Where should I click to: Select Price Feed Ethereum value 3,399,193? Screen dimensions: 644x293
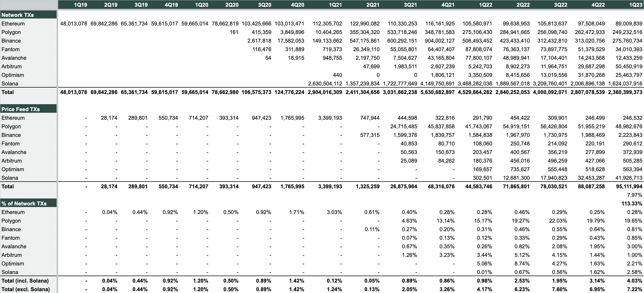(330, 118)
